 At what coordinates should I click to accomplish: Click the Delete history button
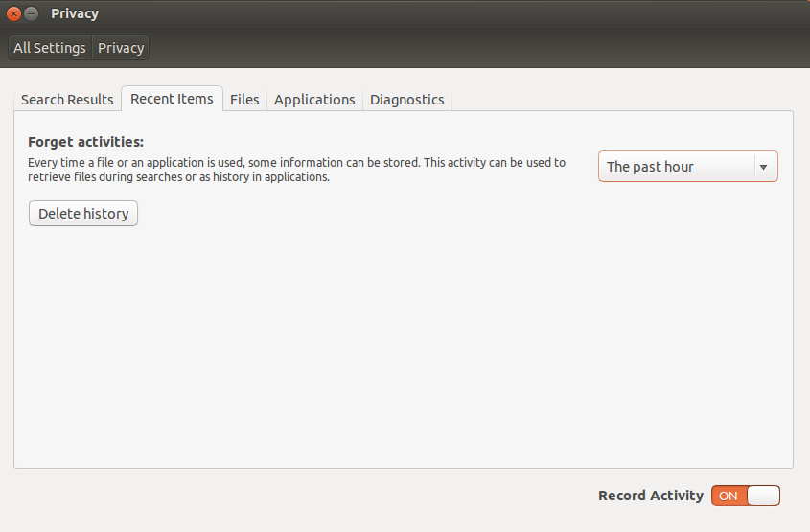point(83,214)
